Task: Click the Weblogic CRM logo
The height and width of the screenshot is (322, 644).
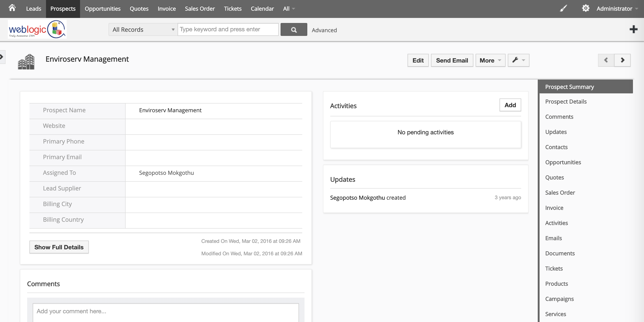Action: pos(37,29)
